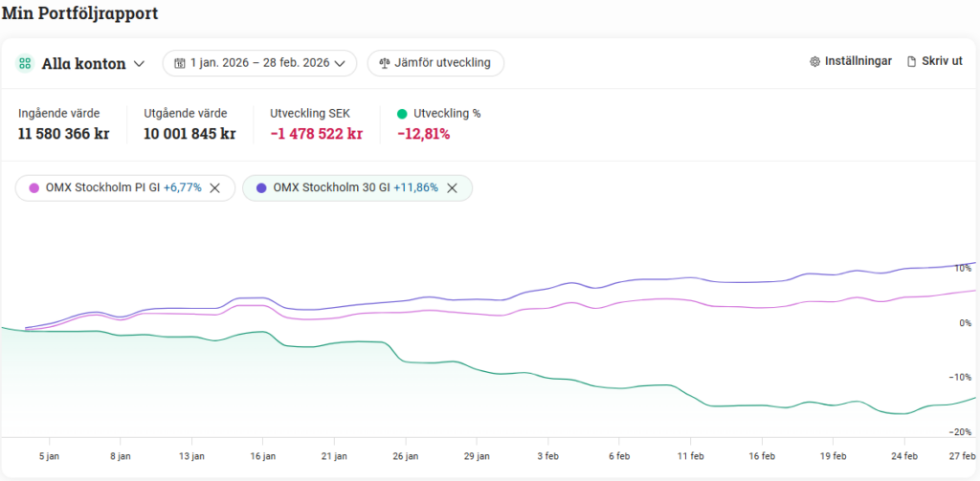Click the gear icon for Inställningar
The image size is (980, 481).
815,61
